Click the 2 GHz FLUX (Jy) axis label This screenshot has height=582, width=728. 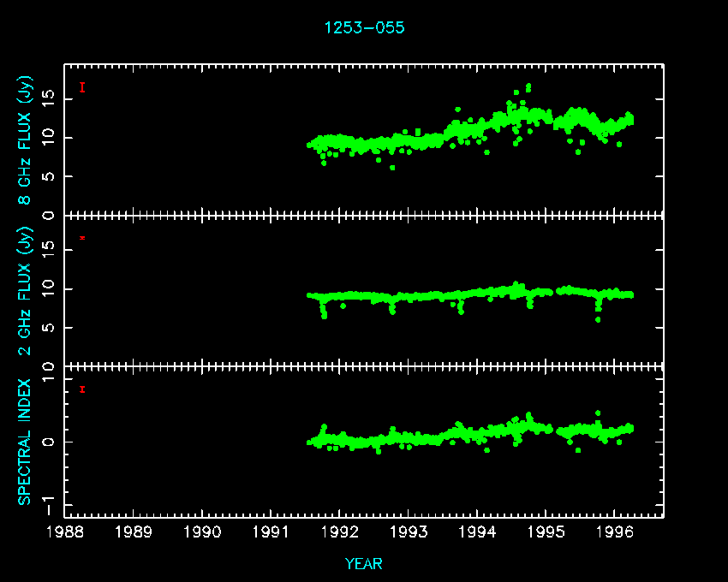pyautogui.click(x=25, y=291)
